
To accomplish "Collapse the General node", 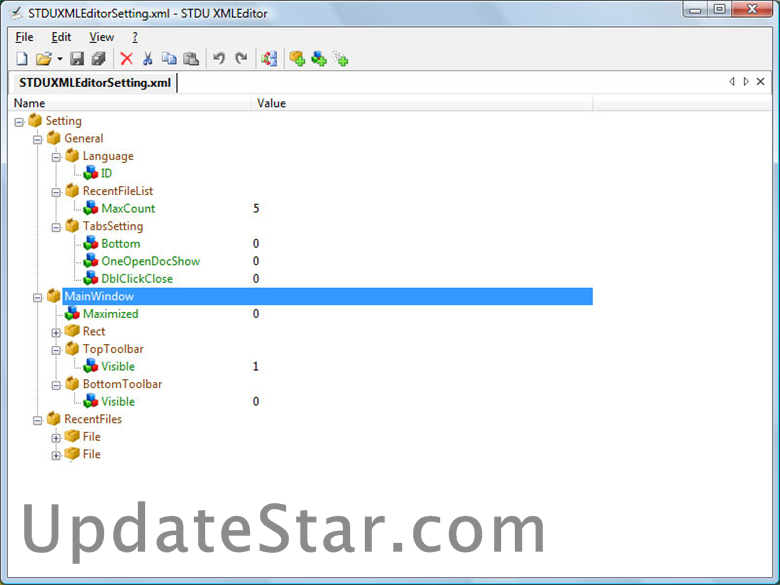I will [37, 140].
